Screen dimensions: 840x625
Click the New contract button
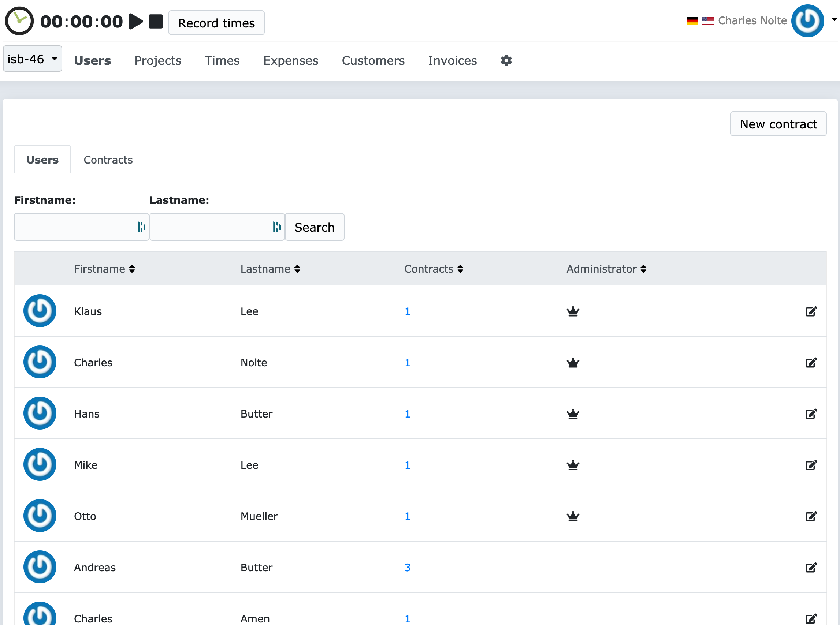pos(778,124)
